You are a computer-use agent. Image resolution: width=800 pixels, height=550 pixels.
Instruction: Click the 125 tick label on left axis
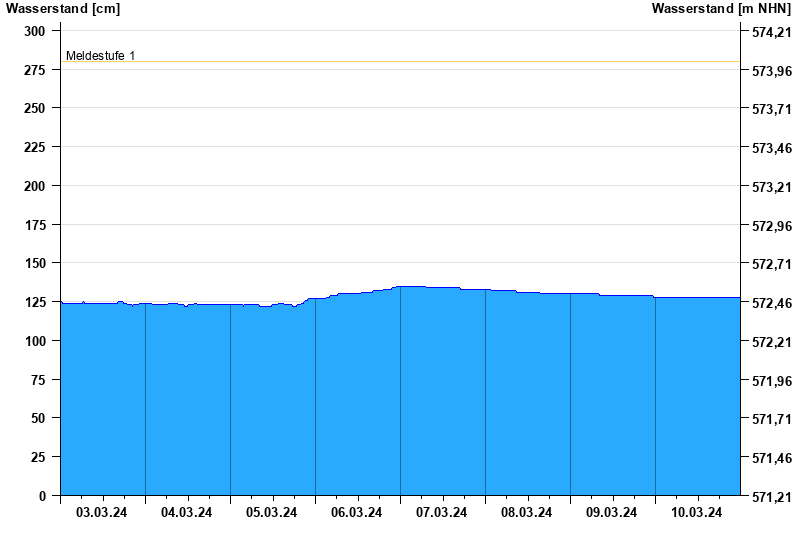[35, 302]
